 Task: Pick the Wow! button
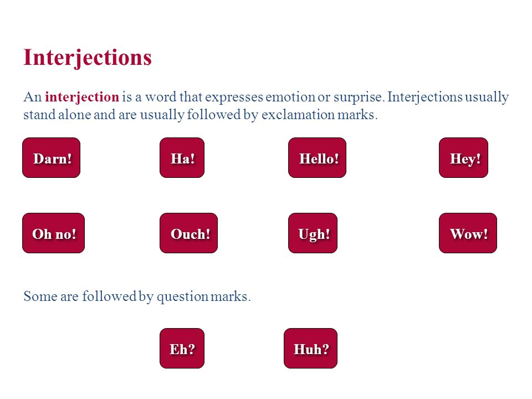[468, 233]
